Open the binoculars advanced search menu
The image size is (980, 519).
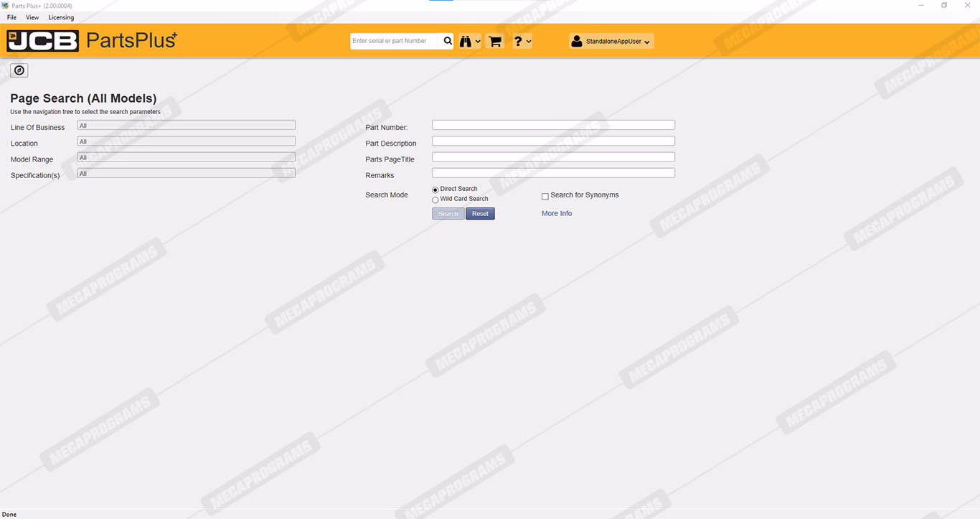[x=466, y=42]
